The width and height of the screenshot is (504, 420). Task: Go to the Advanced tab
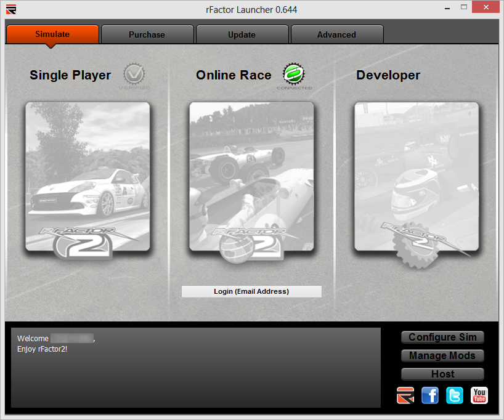tap(336, 34)
